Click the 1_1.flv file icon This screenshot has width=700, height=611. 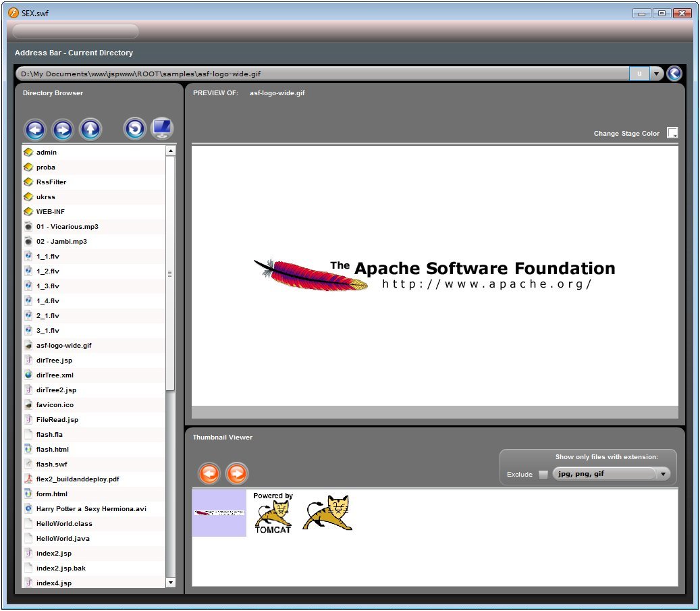click(x=28, y=256)
